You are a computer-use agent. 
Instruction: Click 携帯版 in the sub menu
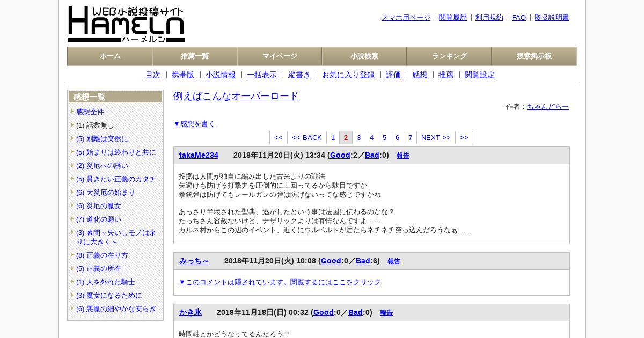pyautogui.click(x=183, y=75)
